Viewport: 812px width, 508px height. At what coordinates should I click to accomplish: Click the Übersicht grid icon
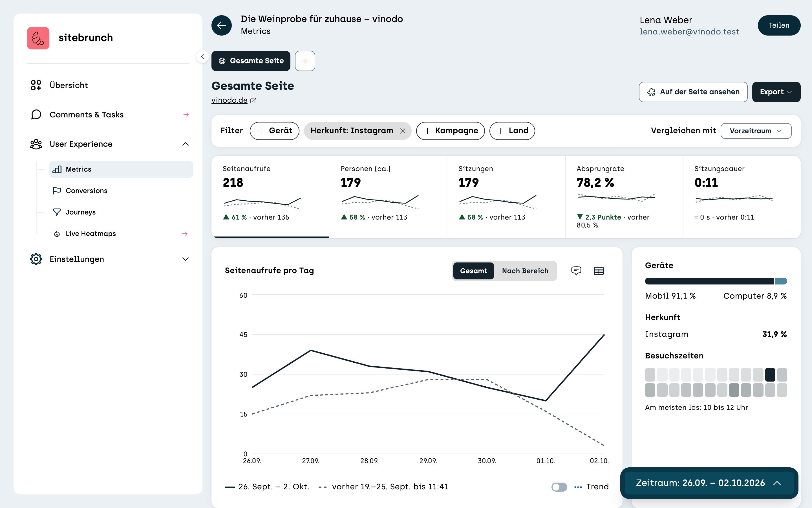pyautogui.click(x=36, y=85)
